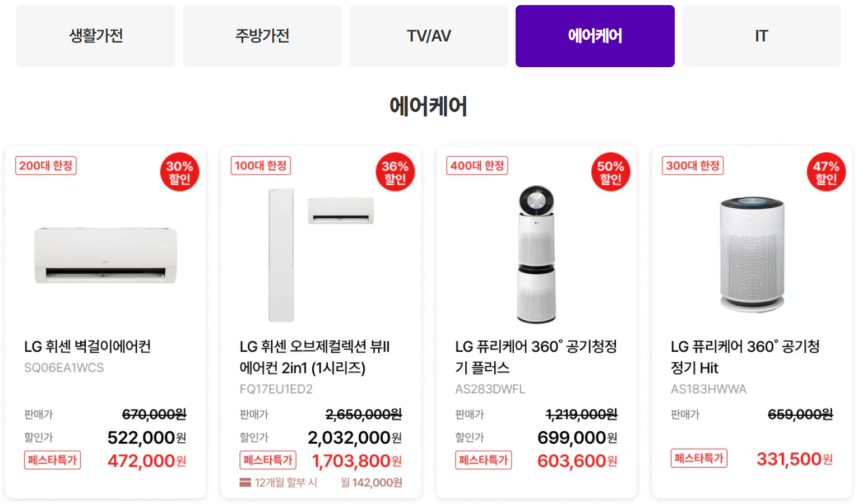Click the 페스타특가 label under the wall air conditioner
Image resolution: width=858 pixels, height=504 pixels.
click(x=52, y=460)
